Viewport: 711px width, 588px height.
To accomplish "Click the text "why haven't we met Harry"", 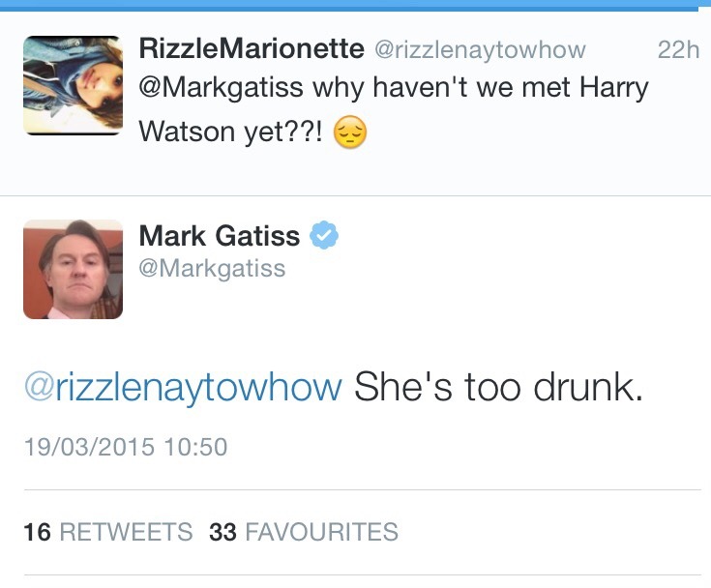I will tap(480, 89).
